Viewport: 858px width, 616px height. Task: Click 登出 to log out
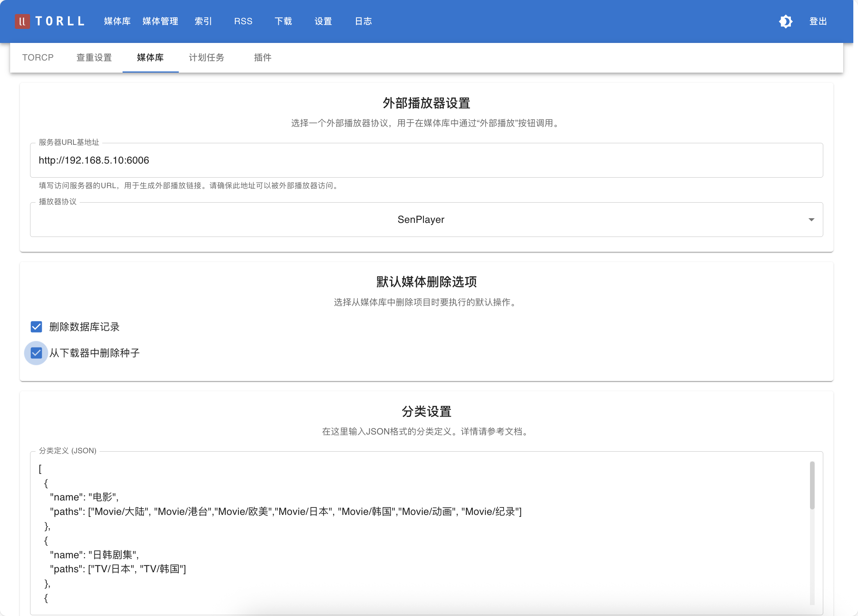point(818,21)
